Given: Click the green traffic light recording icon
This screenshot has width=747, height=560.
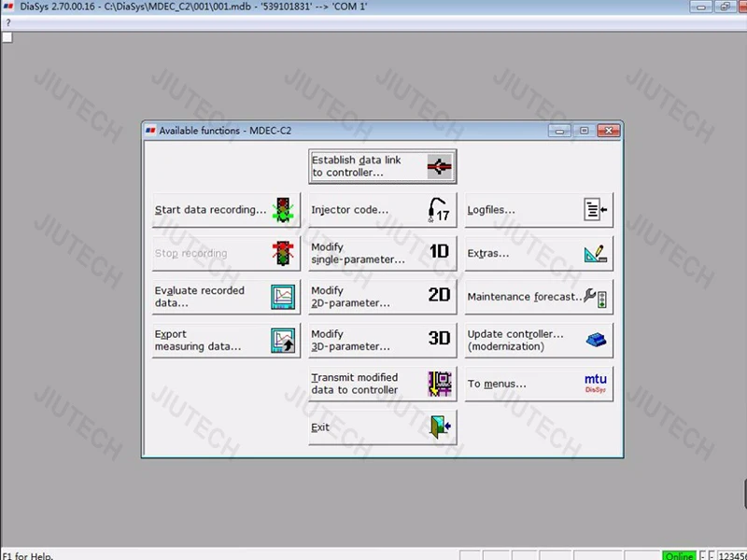Looking at the screenshot, I should [x=282, y=210].
